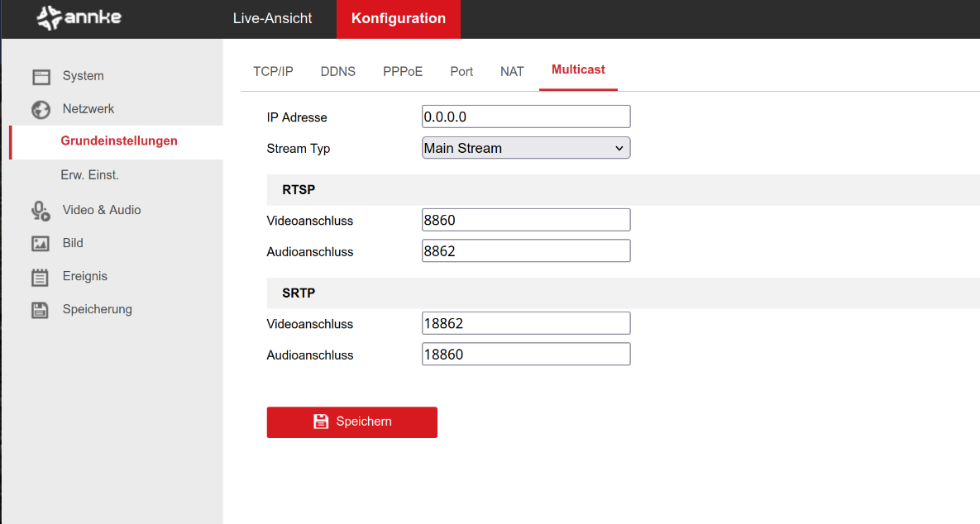Click the ANNKE logo in header
Viewport: 980px width, 524px height.
[79, 18]
